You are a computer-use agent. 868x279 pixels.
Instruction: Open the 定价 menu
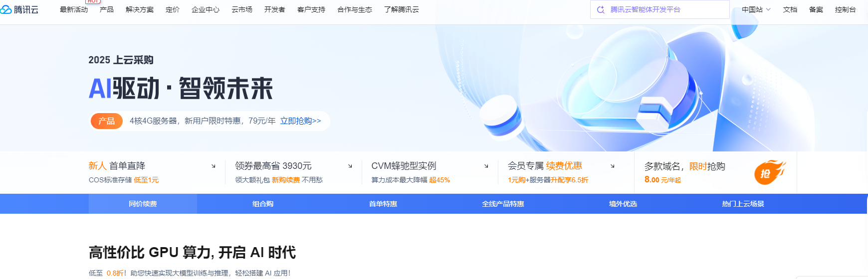(173, 9)
